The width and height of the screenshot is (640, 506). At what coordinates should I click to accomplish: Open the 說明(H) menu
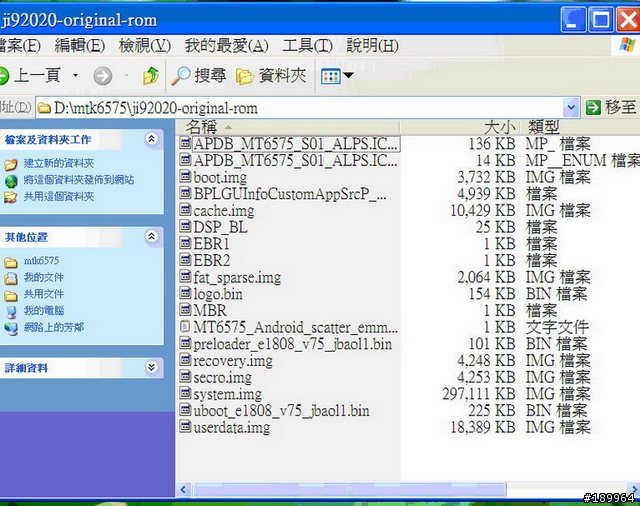373,45
